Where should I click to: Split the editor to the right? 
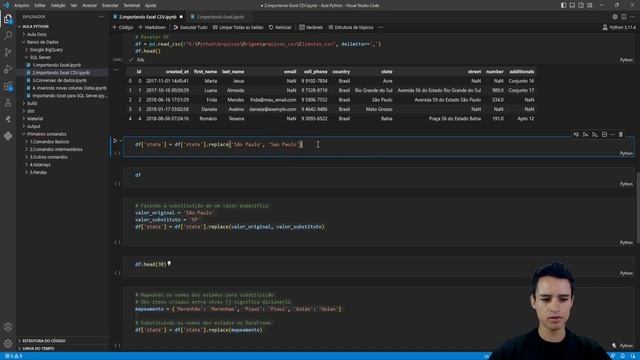tap(624, 17)
